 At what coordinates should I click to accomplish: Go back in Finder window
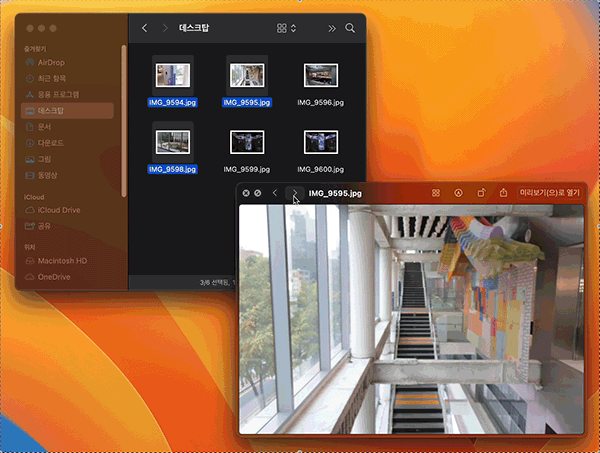144,28
